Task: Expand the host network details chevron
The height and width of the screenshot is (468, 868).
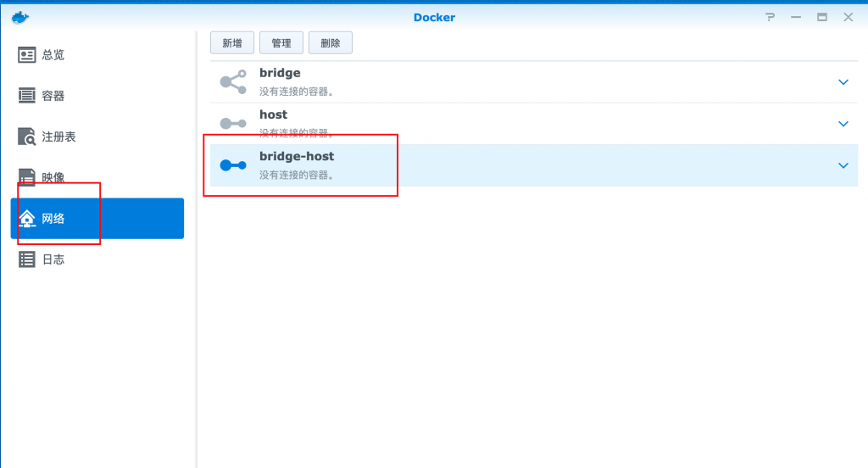Action: 843,124
